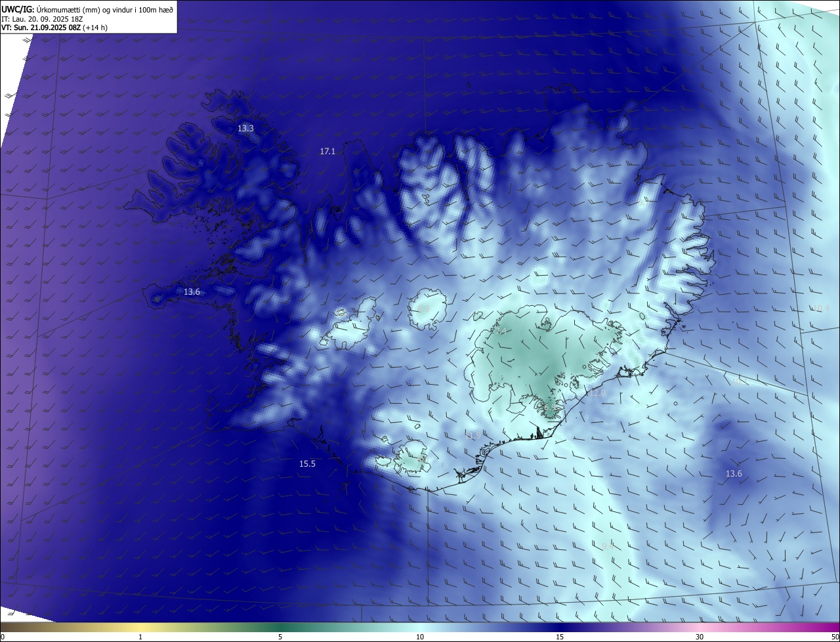Click the 12.0 value on the southeast coast

(597, 393)
